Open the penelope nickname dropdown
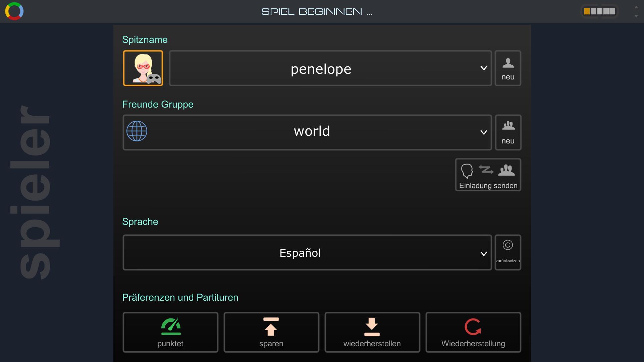This screenshot has height=362, width=644. click(x=330, y=68)
